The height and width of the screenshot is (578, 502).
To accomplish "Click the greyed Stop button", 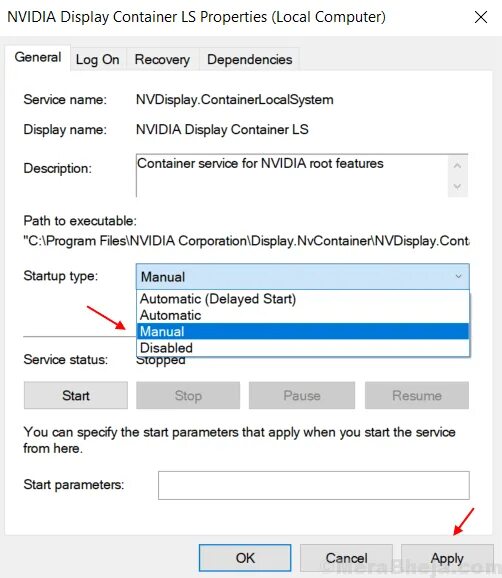I will click(x=188, y=396).
